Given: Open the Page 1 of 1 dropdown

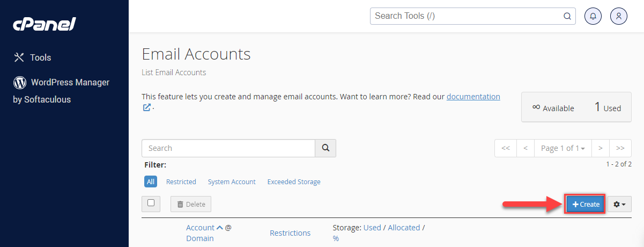Looking at the screenshot, I should (x=562, y=148).
